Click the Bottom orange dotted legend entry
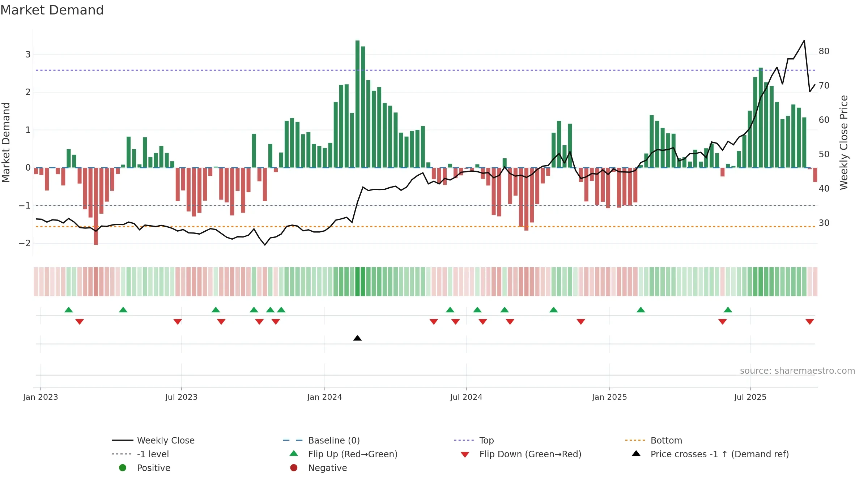868x488 pixels. (x=654, y=440)
